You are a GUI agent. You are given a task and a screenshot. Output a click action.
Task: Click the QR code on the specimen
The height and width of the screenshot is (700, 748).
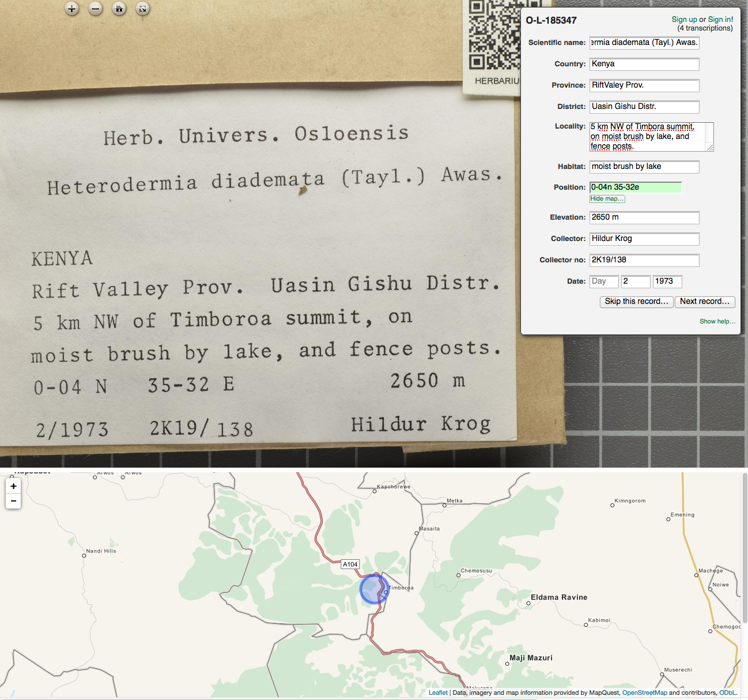(493, 36)
